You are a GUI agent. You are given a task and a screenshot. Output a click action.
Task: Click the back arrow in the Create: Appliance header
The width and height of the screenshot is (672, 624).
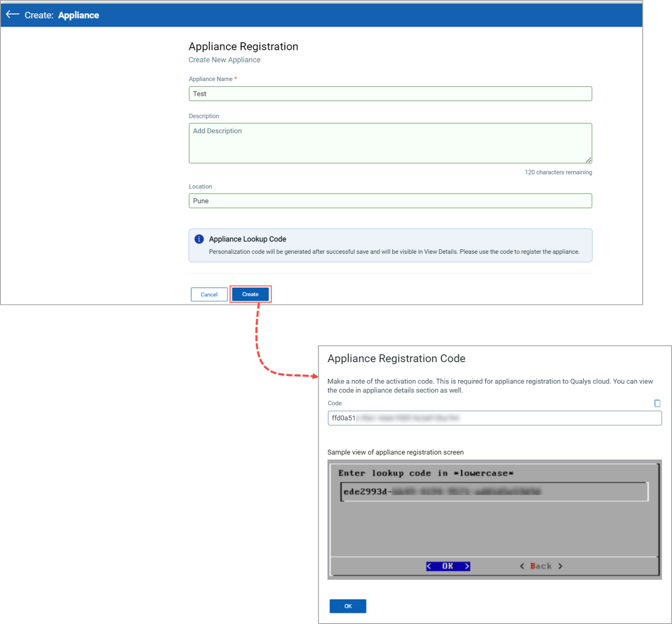[x=12, y=14]
